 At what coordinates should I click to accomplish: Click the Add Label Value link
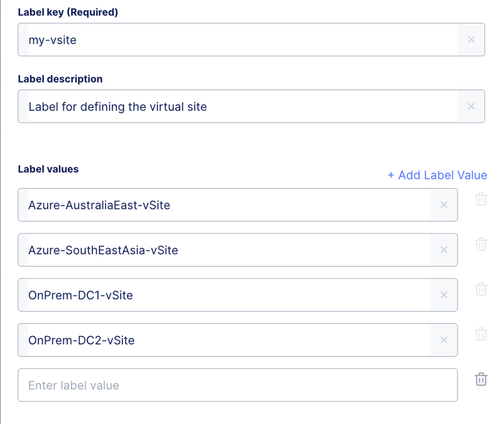437,175
